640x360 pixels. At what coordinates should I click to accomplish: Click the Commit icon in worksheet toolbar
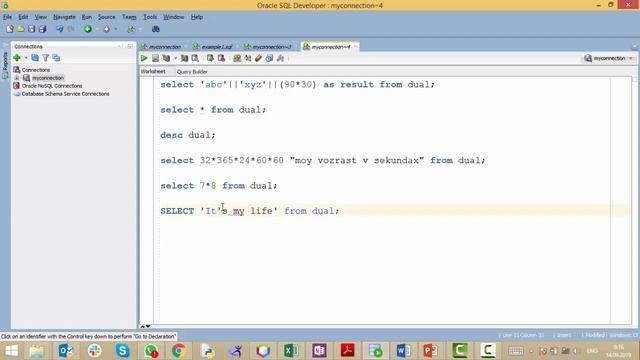(210, 58)
